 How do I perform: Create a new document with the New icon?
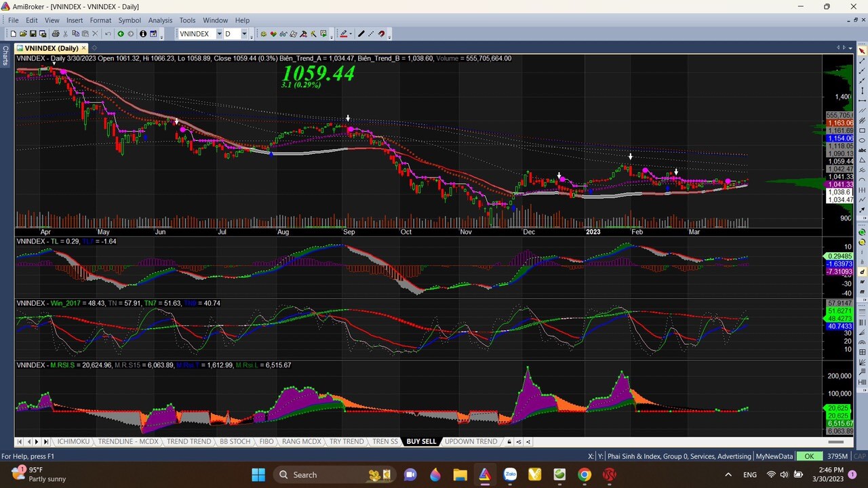[x=14, y=34]
